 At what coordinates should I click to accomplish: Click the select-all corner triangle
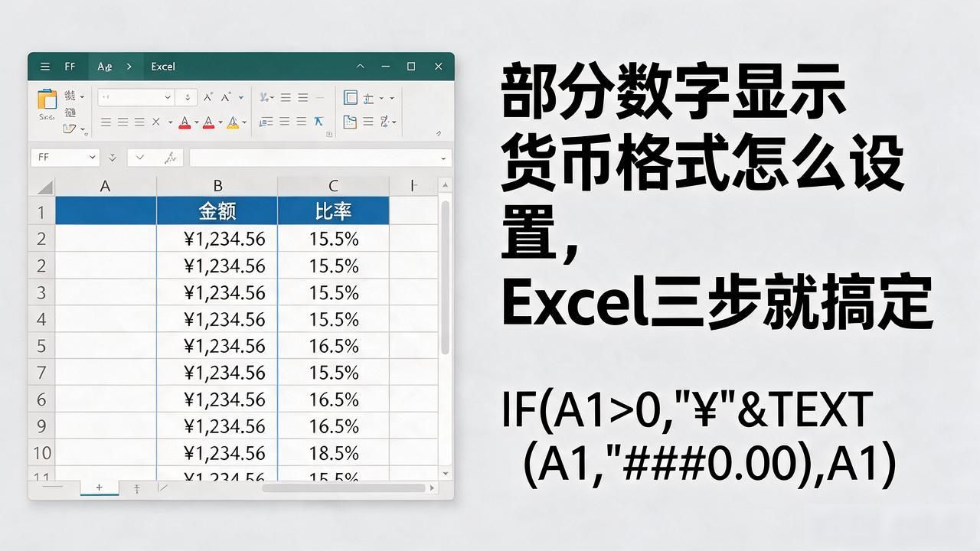click(44, 187)
